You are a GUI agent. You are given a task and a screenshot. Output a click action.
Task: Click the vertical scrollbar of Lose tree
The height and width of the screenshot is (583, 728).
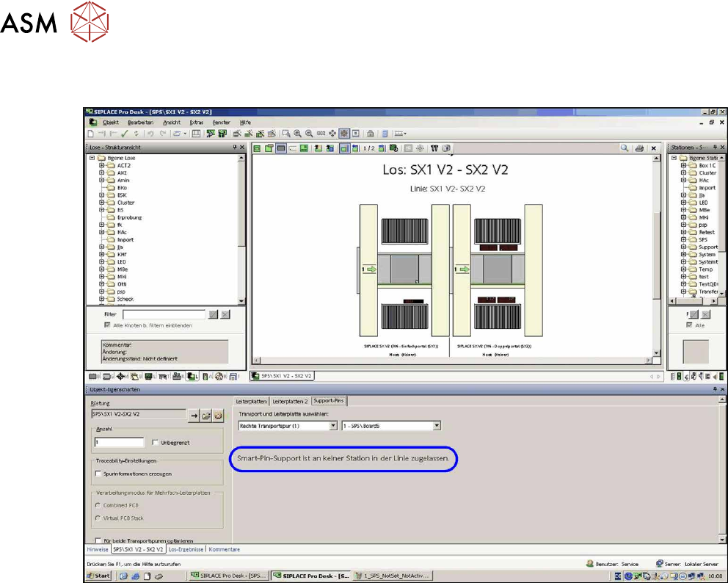[241, 230]
